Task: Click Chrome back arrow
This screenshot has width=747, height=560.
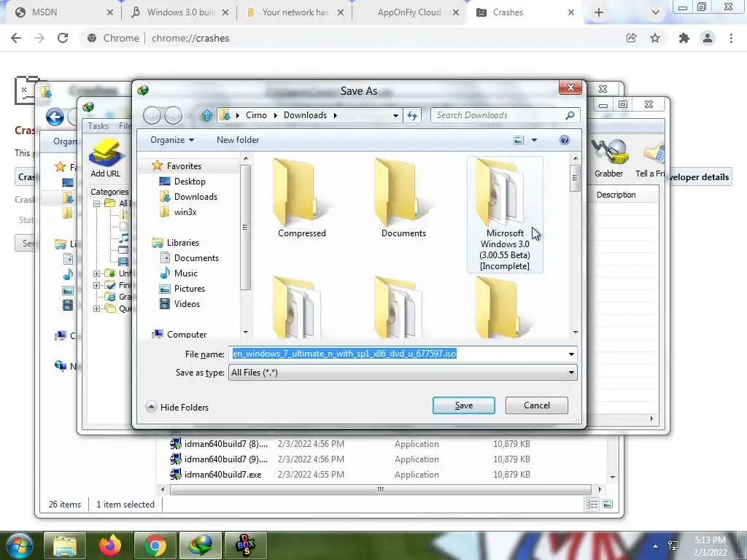Action: 16,38
